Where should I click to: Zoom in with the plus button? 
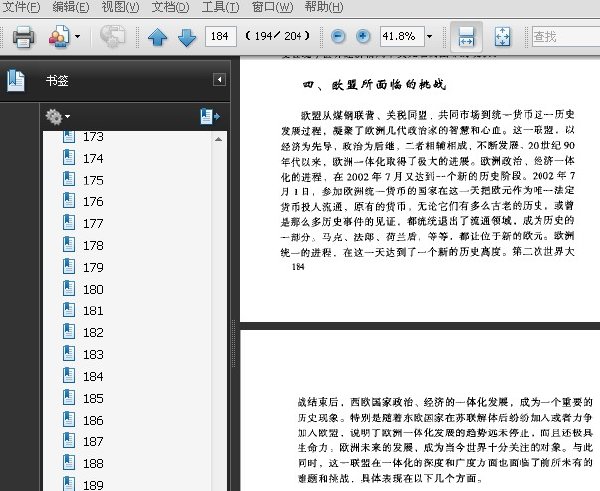[x=363, y=36]
